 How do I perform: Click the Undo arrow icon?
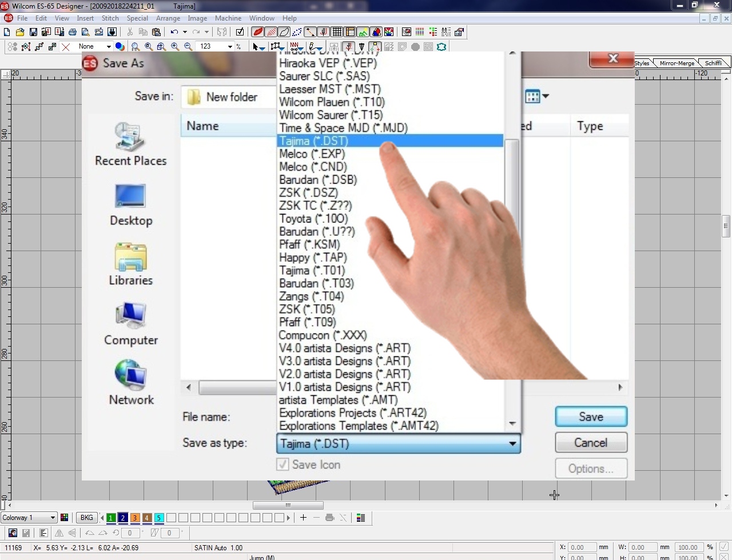click(174, 32)
